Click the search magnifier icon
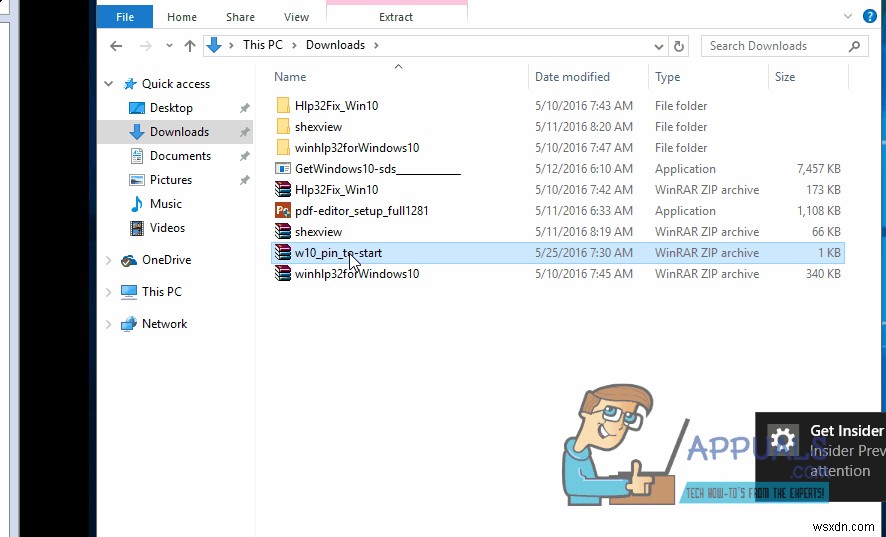Viewport: 886px width, 537px height. tap(854, 46)
